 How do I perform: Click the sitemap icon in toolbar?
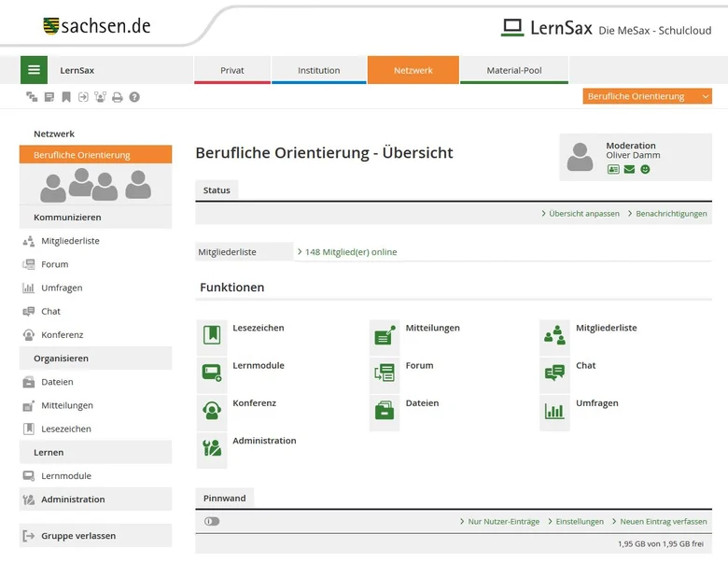point(32,96)
